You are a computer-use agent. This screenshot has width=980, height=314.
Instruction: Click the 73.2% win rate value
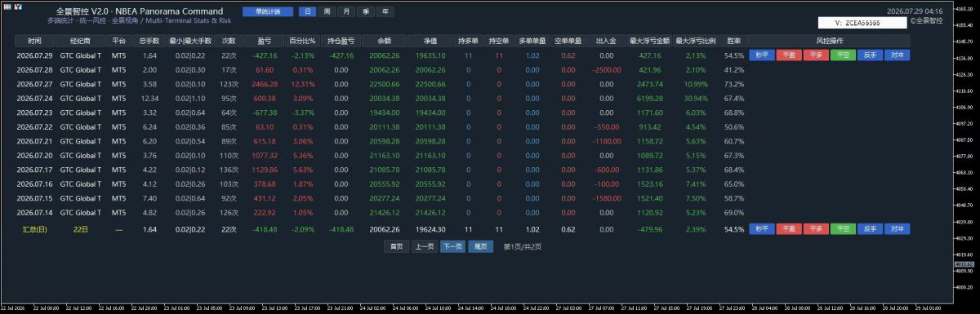734,84
